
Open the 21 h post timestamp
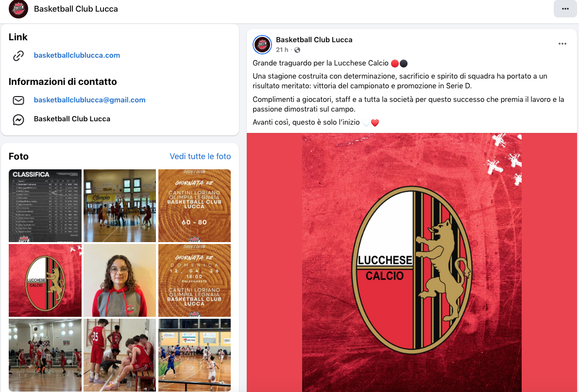tap(282, 50)
